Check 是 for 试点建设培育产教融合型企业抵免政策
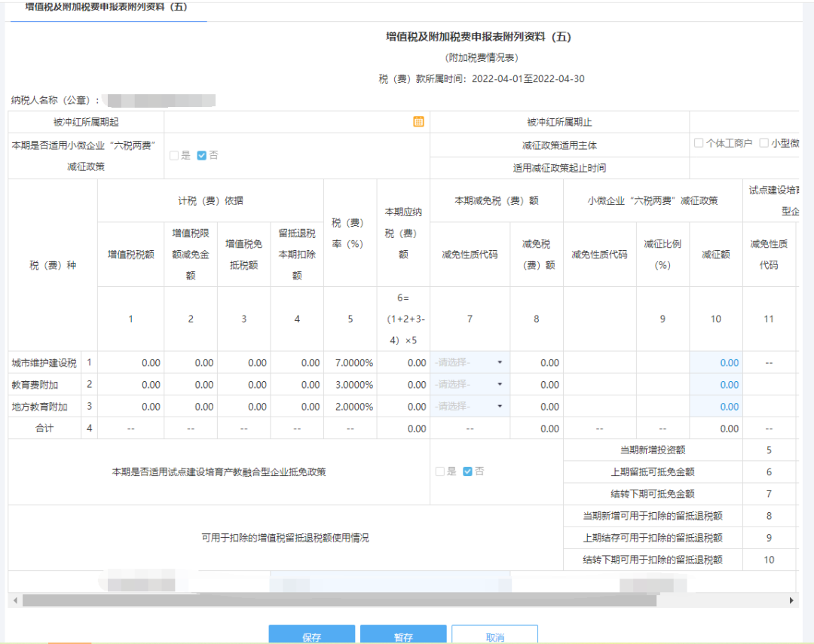Screen dimensions: 814x644 439,472
